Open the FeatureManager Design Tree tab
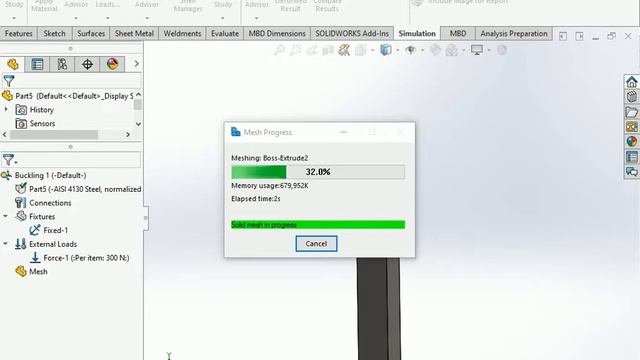 click(x=13, y=64)
